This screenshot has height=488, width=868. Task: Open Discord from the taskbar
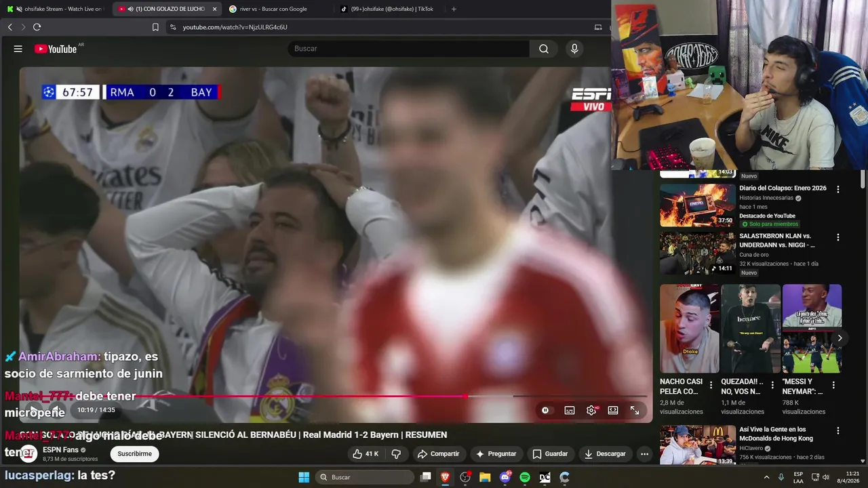(505, 477)
